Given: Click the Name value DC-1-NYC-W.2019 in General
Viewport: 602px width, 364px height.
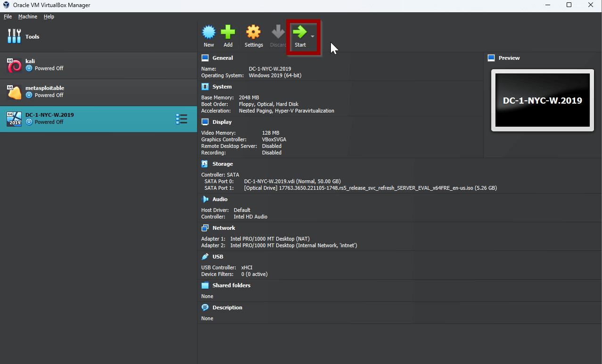Looking at the screenshot, I should [x=270, y=69].
